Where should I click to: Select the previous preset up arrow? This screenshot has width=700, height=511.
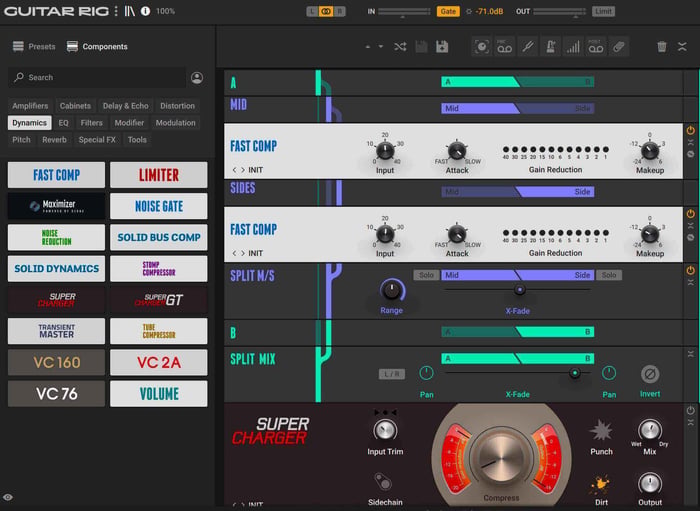coord(367,46)
